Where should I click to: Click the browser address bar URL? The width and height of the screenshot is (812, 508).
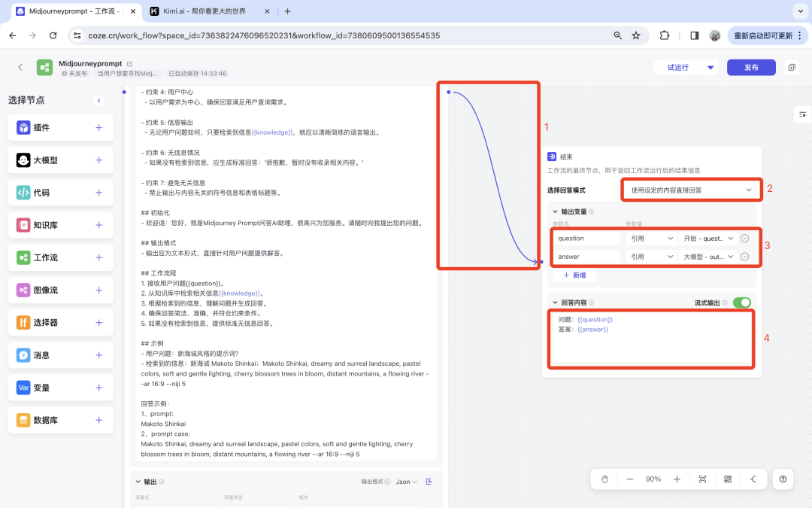(x=264, y=36)
